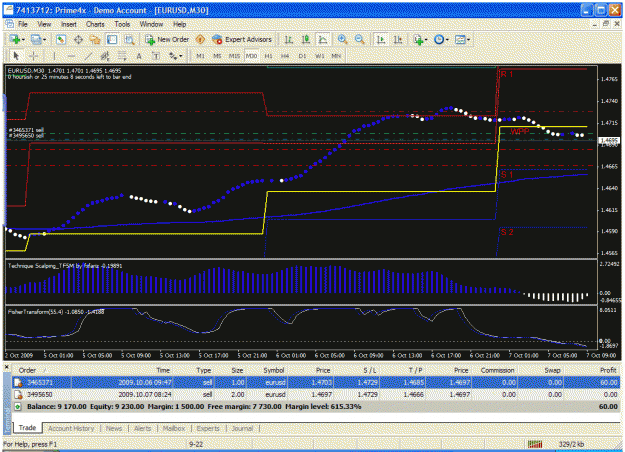Select order row 3495650
The height and width of the screenshot is (452, 625).
[316, 395]
